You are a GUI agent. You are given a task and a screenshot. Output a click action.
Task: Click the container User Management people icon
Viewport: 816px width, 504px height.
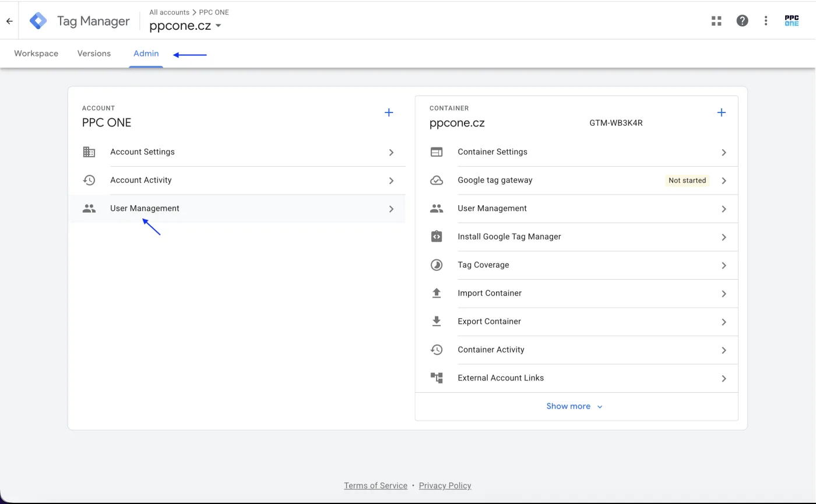(437, 209)
